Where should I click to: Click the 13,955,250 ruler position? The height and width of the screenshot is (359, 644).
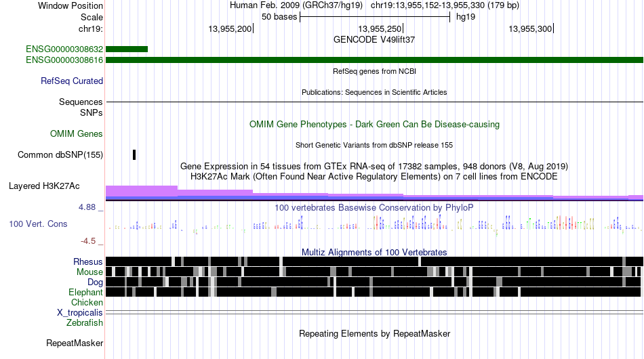pyautogui.click(x=380, y=28)
